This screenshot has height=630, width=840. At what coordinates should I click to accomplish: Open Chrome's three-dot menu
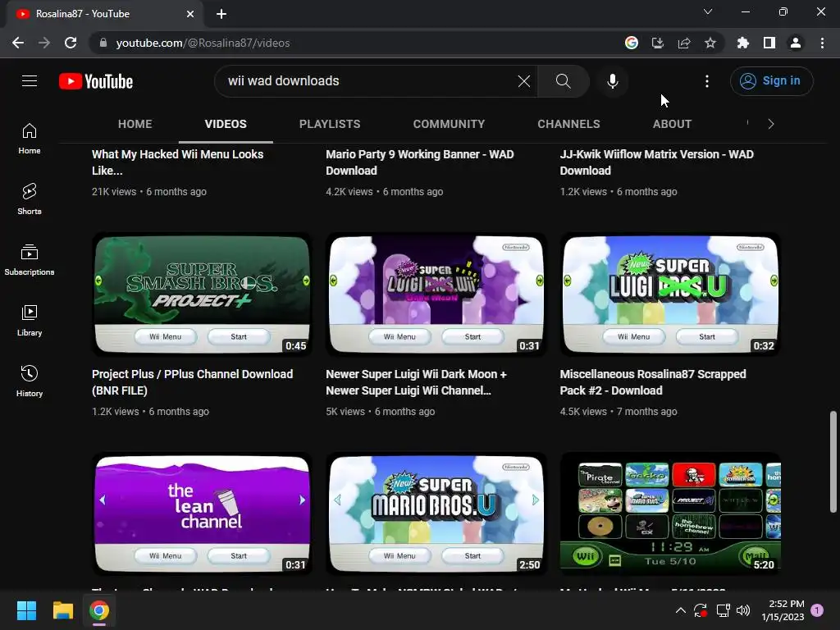tap(822, 43)
